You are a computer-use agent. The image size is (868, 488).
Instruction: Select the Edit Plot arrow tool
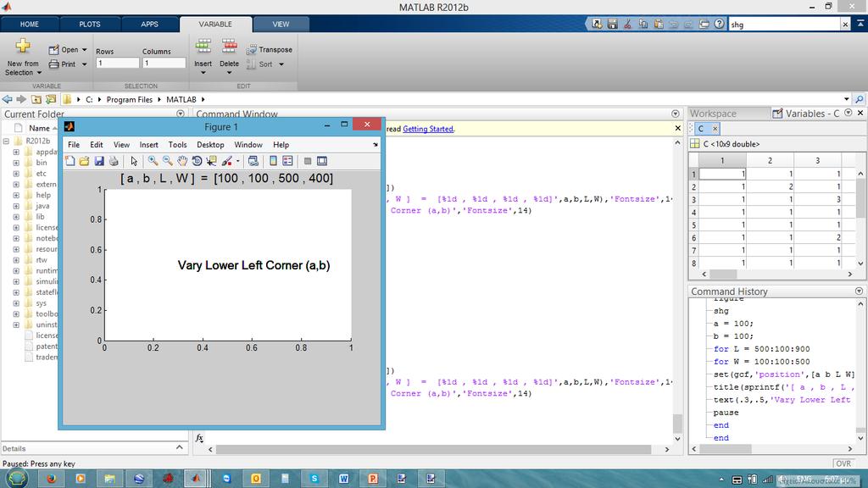click(133, 161)
